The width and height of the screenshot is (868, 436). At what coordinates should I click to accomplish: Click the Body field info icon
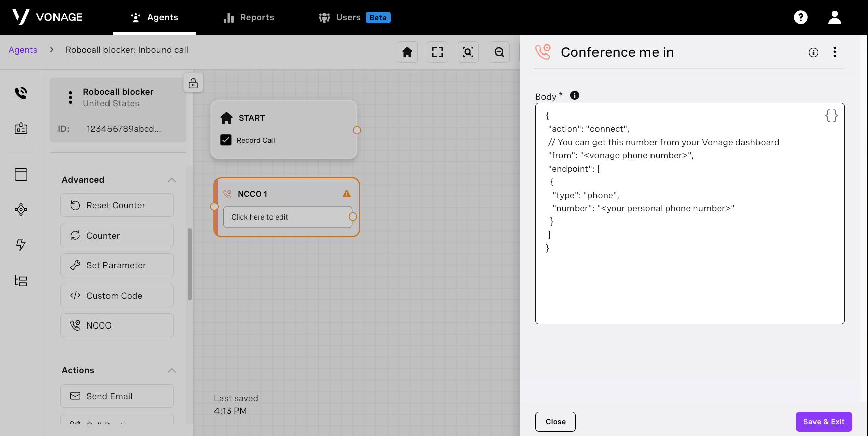(575, 95)
